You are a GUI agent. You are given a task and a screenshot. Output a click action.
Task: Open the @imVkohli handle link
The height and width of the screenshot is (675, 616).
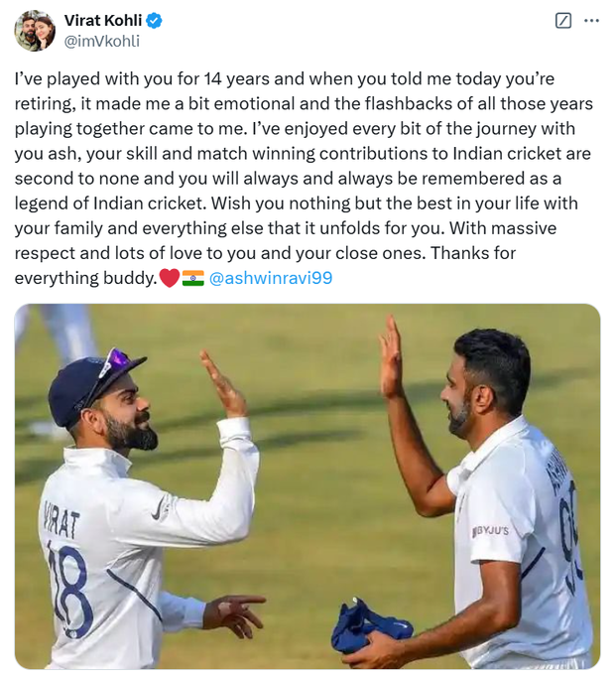click(x=102, y=42)
